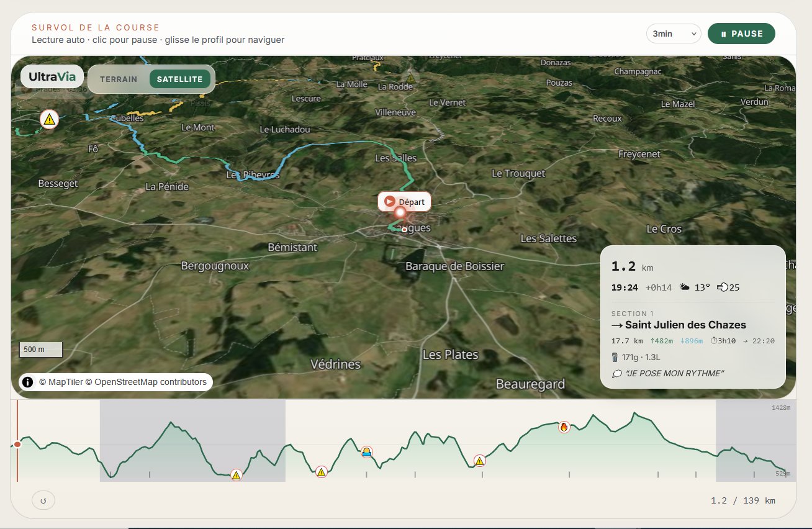Click the SURVOL DE LA COURSE heading
This screenshot has height=529, width=812.
click(x=96, y=28)
